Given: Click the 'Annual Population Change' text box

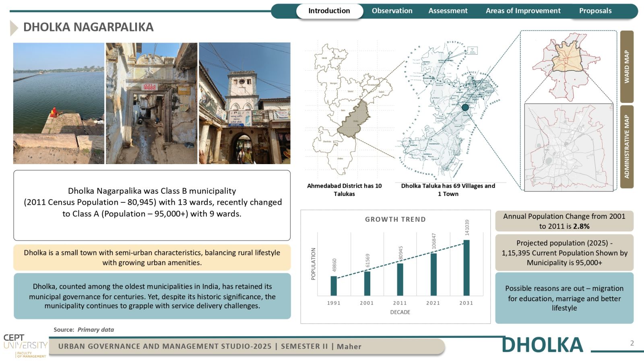Looking at the screenshot, I should click(564, 221).
